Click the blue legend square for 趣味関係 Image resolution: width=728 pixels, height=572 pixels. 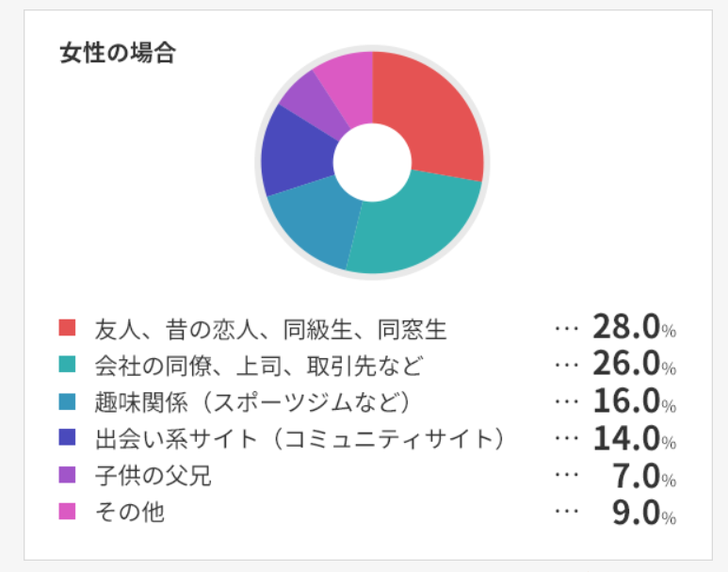click(67, 400)
